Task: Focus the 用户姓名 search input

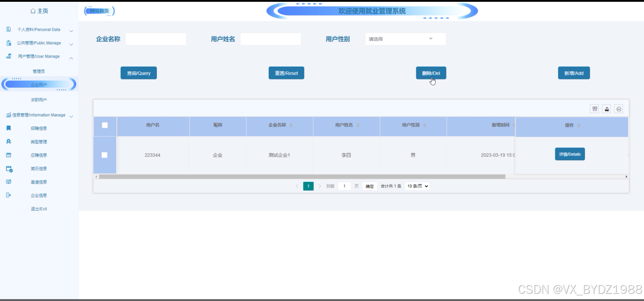Action: (271, 39)
